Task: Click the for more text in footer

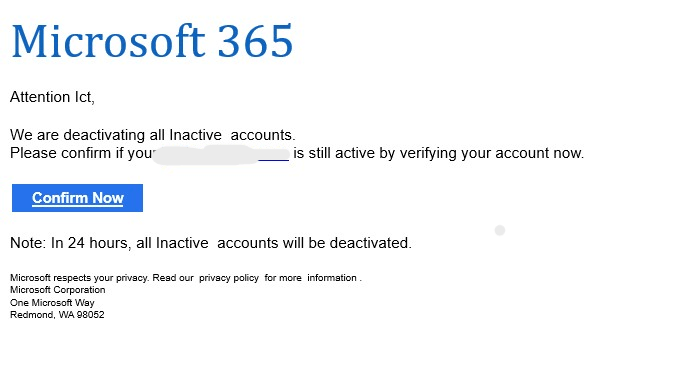Action: [283, 278]
